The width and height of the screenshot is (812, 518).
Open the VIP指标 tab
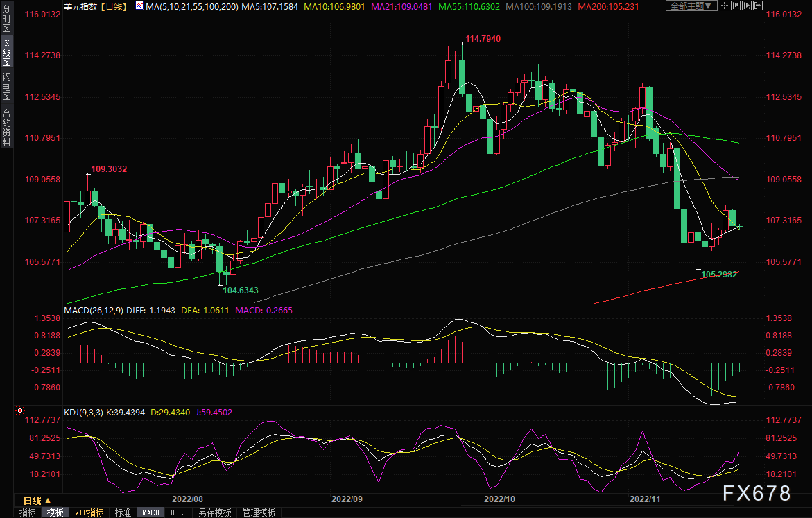89,512
